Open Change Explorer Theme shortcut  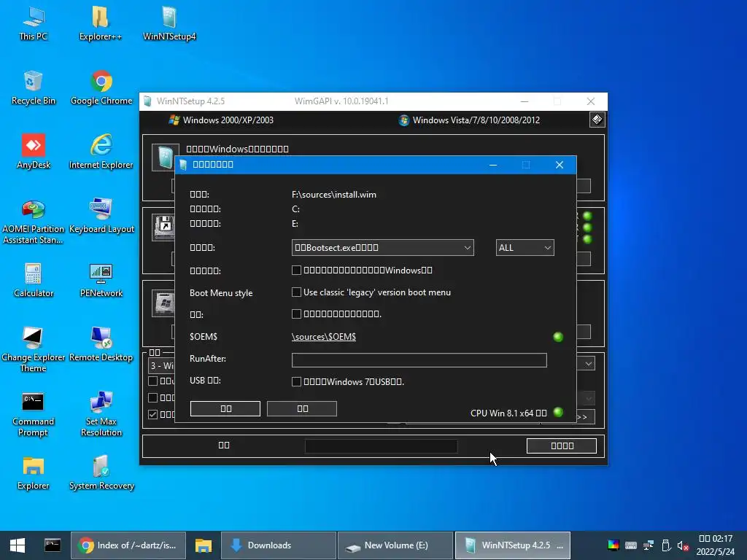pyautogui.click(x=34, y=350)
